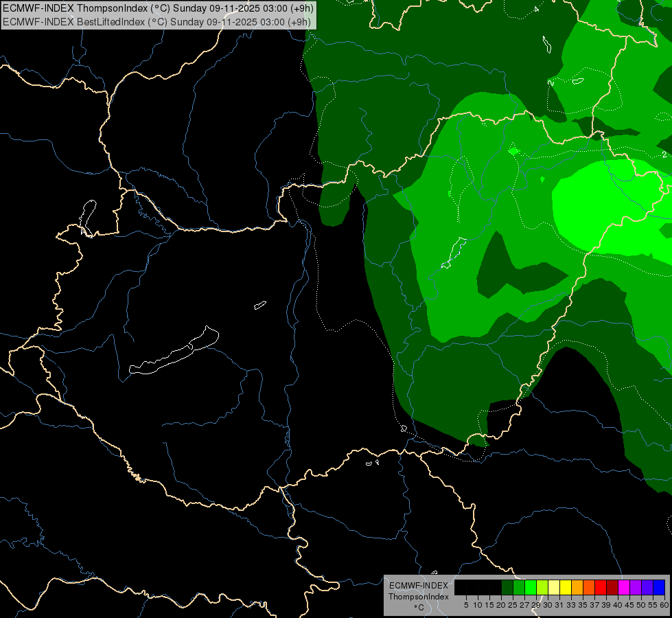This screenshot has height=618, width=672.
Task: Pick the orange 33–35 legend swatch
Action: [x=577, y=587]
